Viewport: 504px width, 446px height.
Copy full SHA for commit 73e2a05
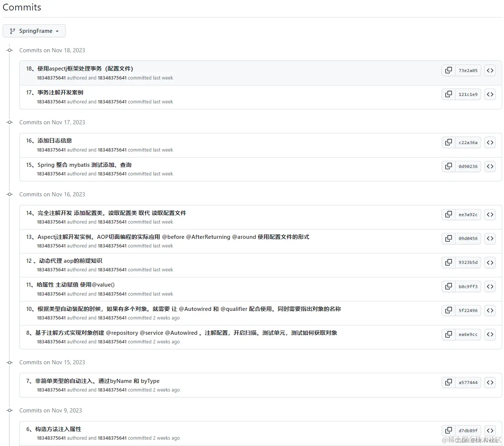coord(448,70)
